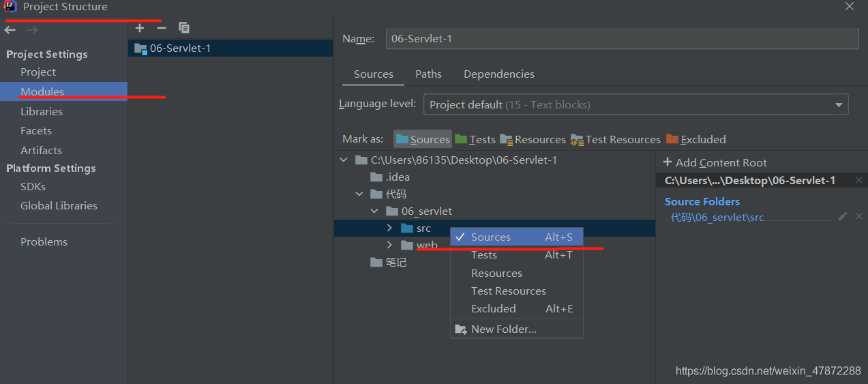The width and height of the screenshot is (868, 384).
Task: Select the 06_servlet folder row
Action: (494, 211)
